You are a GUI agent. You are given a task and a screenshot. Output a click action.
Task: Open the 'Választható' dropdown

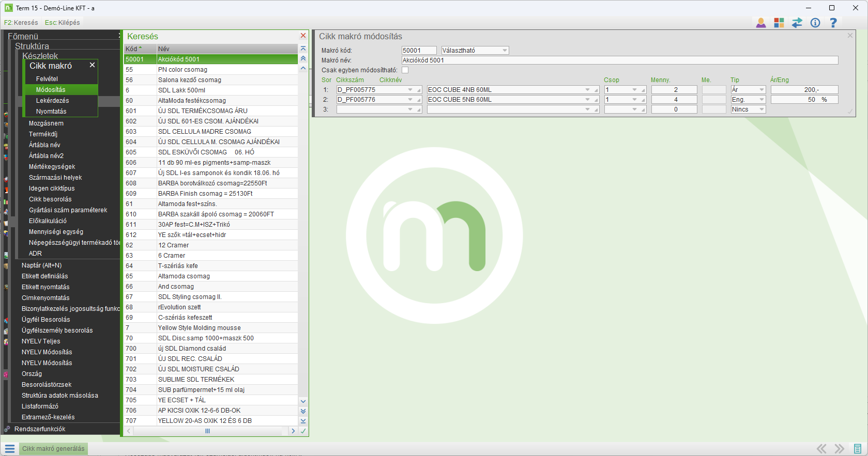tap(505, 51)
